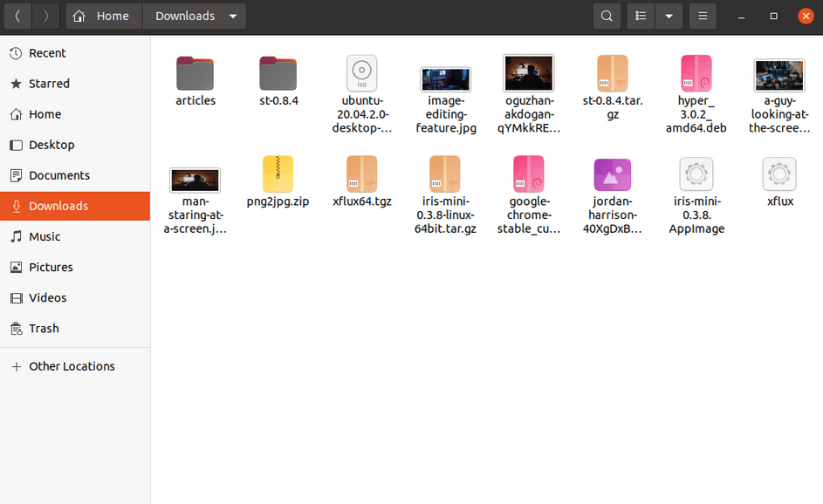Select the iris-mini-0.3.8-linux-64bit.tar.gz icon
Viewport: 823px width, 504px height.
point(445,174)
